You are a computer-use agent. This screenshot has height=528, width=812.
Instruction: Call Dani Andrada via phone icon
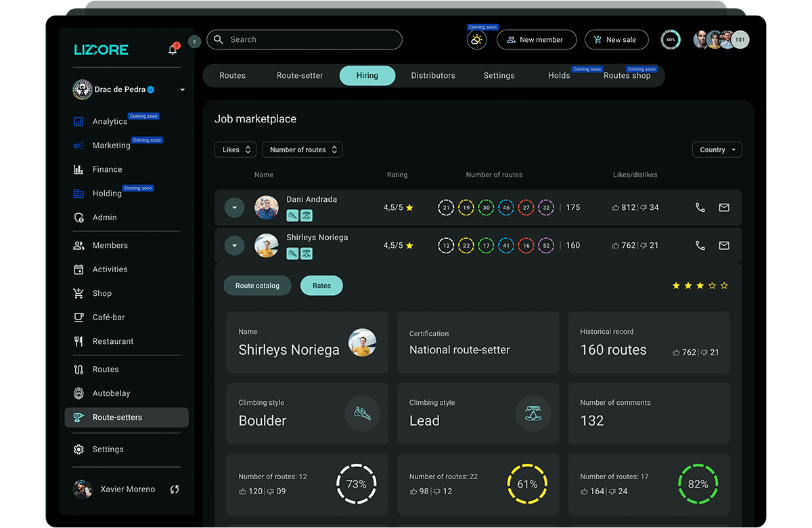700,208
